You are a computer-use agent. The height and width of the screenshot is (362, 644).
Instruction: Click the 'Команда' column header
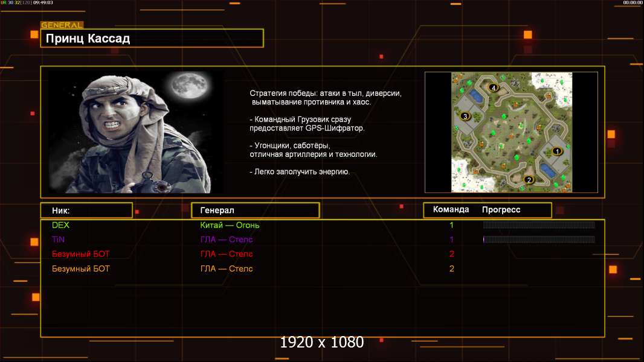[x=451, y=209]
